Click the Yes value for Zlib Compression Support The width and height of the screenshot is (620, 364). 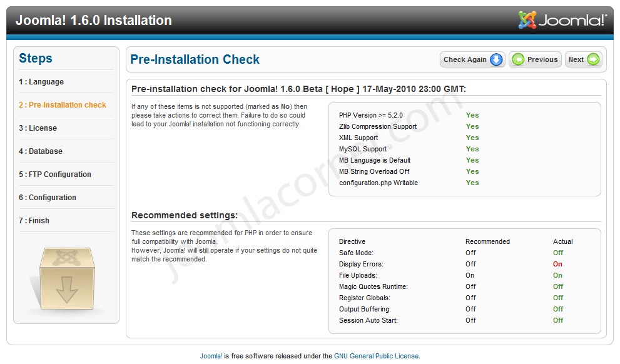(x=472, y=126)
